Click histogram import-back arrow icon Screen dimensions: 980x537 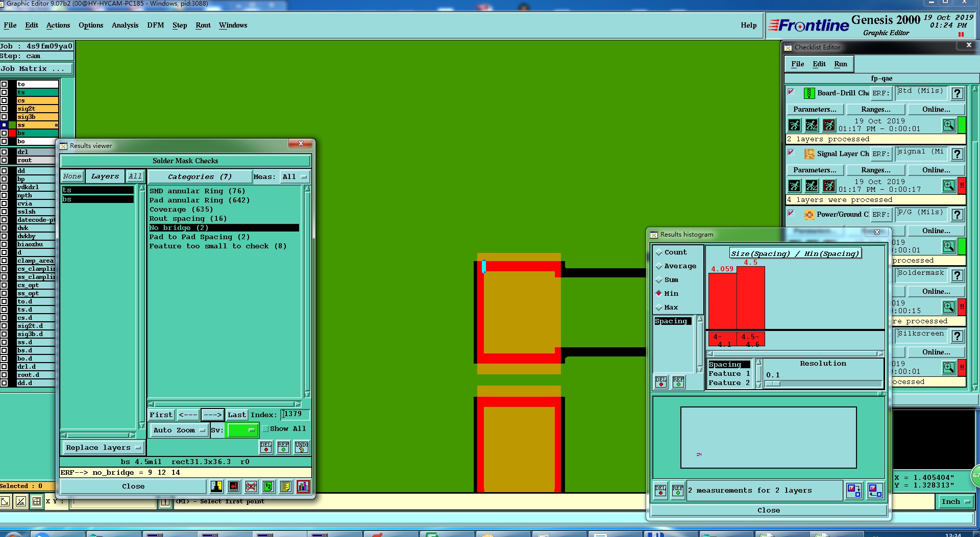tap(875, 491)
